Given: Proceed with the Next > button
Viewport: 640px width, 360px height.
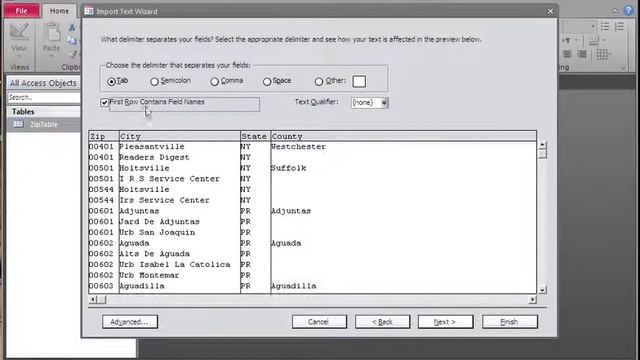Looking at the screenshot, I should [445, 322].
